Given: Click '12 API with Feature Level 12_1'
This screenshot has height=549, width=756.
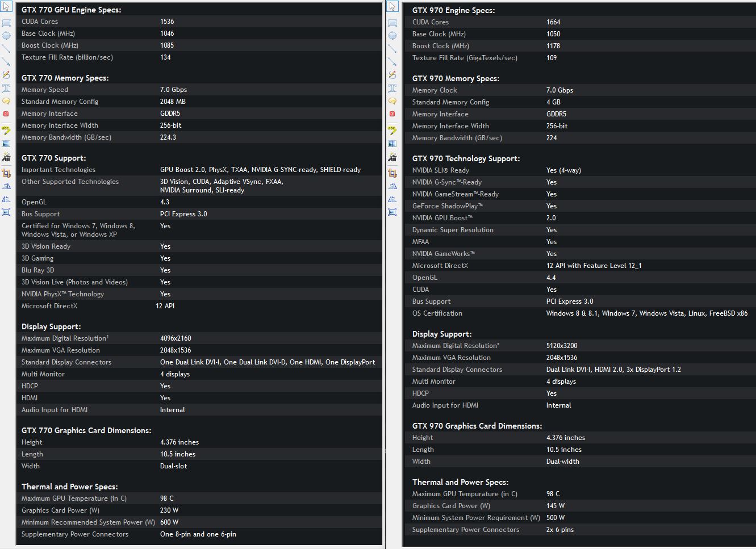Looking at the screenshot, I should point(594,266).
